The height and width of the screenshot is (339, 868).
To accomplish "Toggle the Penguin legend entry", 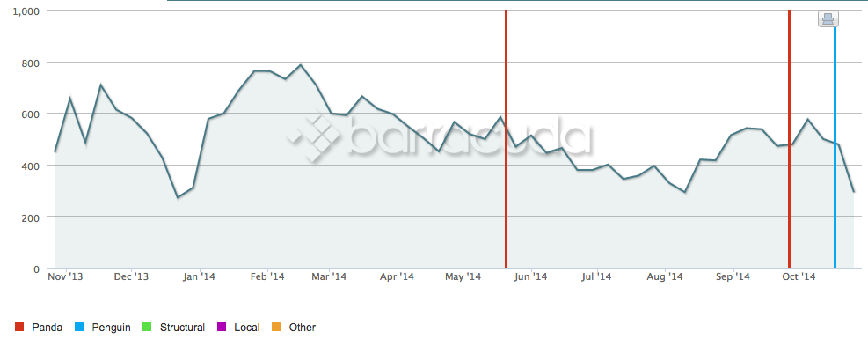I will click(103, 328).
